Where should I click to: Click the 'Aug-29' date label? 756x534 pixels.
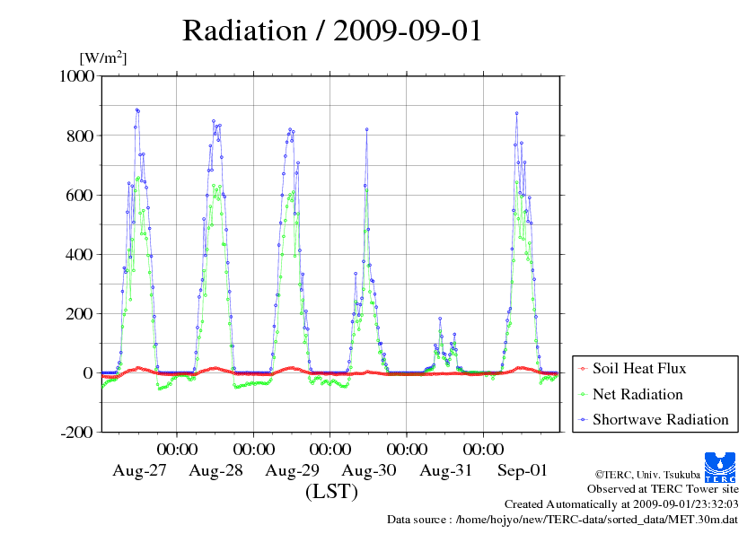tap(292, 470)
